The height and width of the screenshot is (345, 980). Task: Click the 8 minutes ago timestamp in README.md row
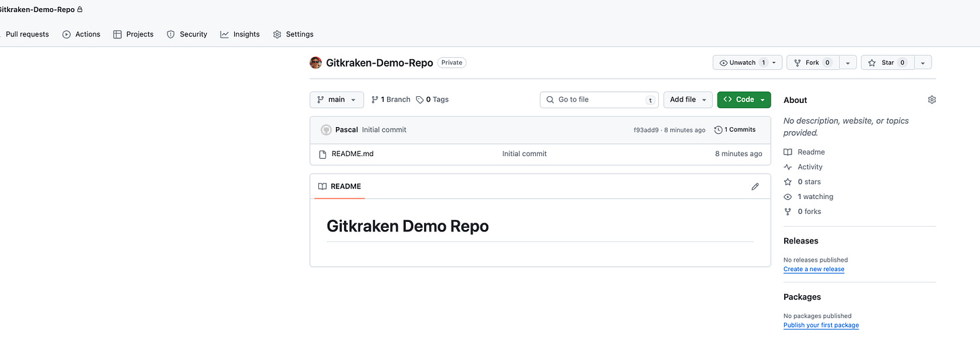click(738, 154)
